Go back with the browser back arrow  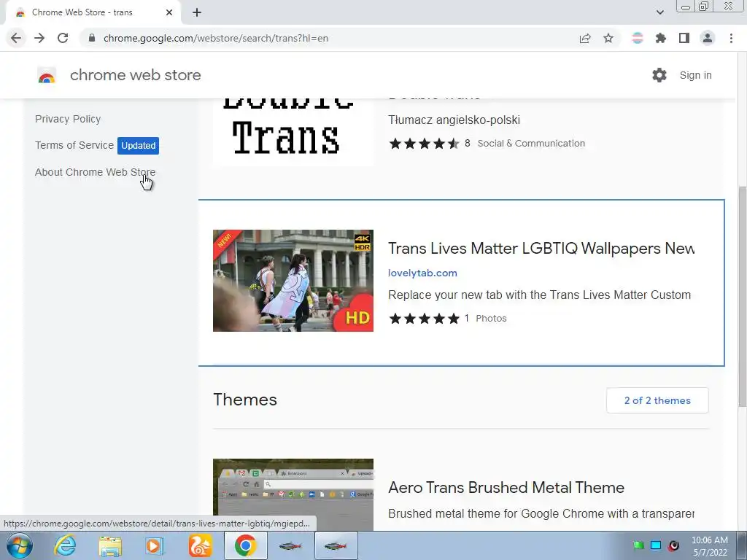coord(16,38)
